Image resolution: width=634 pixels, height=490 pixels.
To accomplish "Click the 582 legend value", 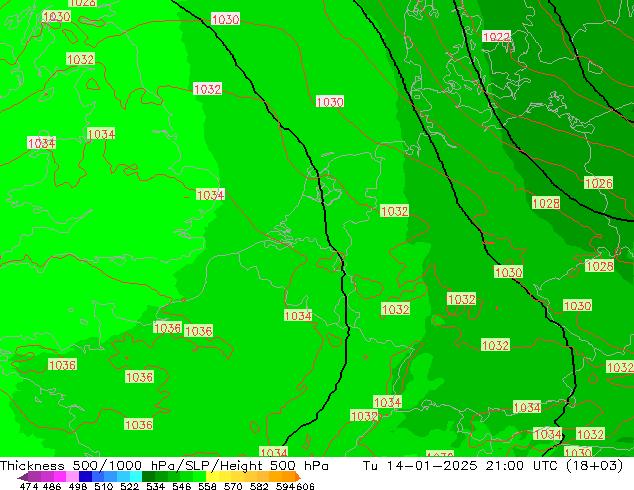I will tap(259, 486).
